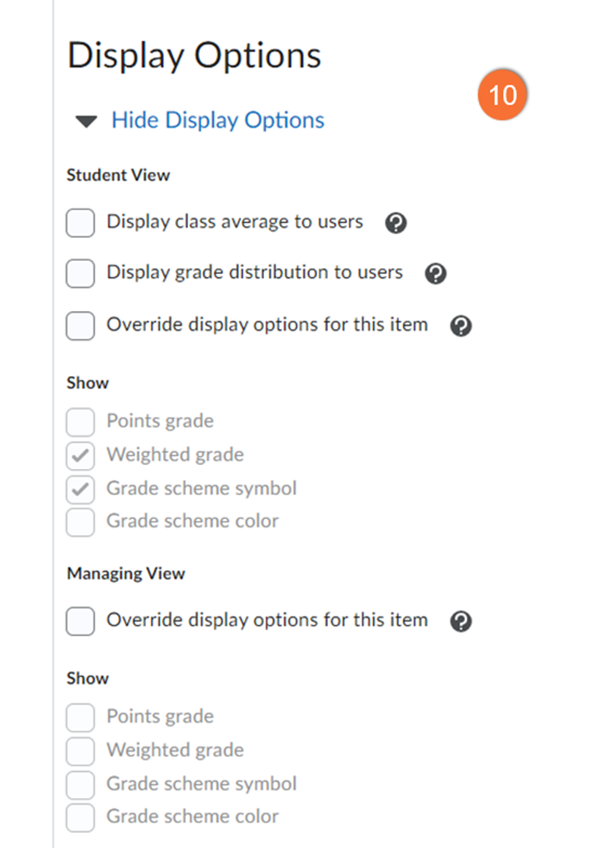Check Points grade under Student View
Viewport: 616px width, 848px height.
tap(80, 422)
